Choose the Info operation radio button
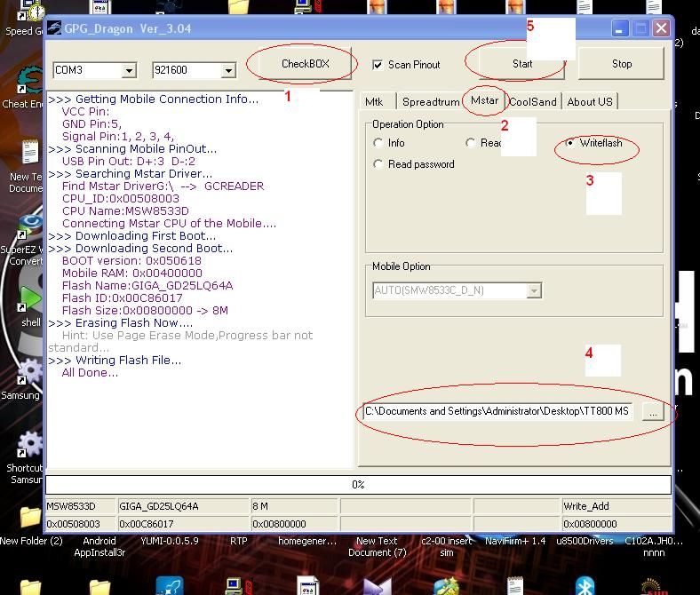 378,143
